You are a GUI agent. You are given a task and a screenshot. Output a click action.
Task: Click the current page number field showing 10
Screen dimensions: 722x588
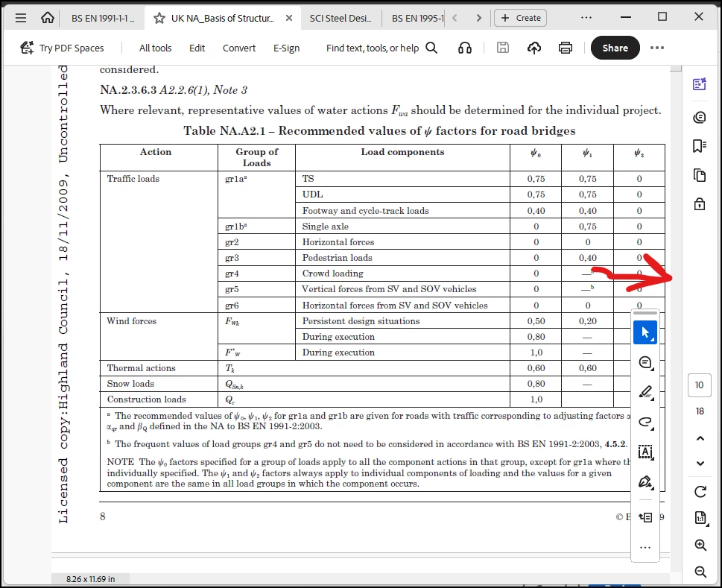pyautogui.click(x=700, y=385)
